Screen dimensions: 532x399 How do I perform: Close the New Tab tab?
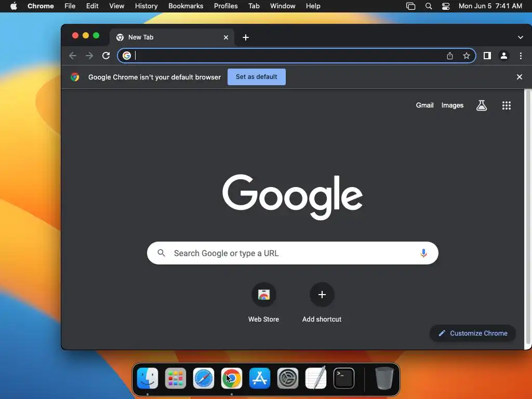[226, 37]
